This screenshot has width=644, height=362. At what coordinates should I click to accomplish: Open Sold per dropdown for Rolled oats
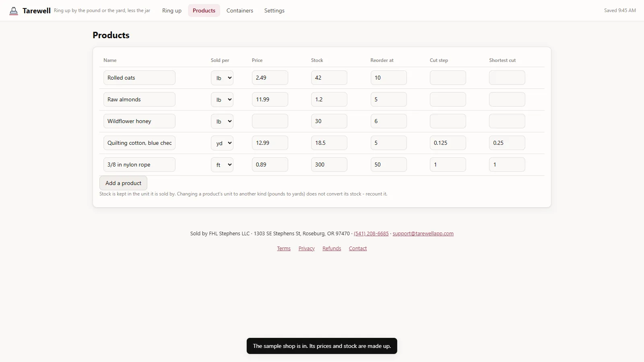coord(222,78)
